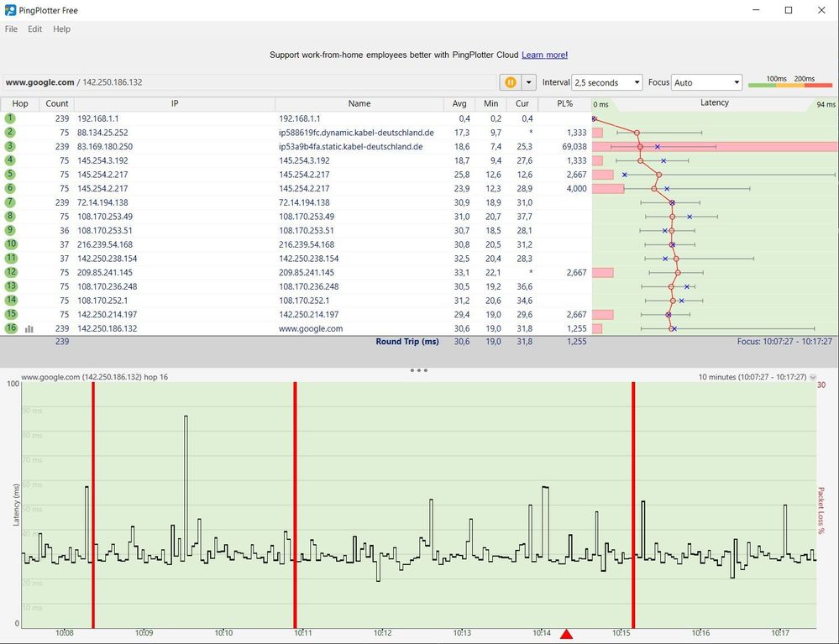Sort by the Min column header

pyautogui.click(x=490, y=104)
